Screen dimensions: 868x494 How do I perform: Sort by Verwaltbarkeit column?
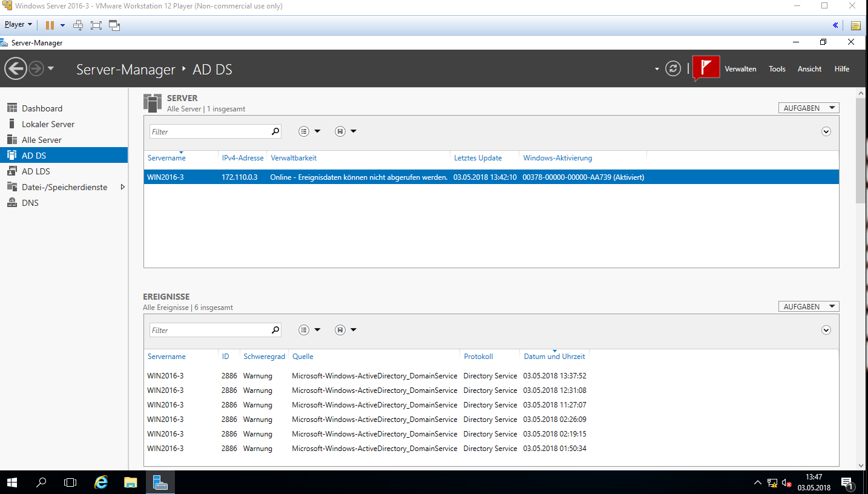point(294,158)
